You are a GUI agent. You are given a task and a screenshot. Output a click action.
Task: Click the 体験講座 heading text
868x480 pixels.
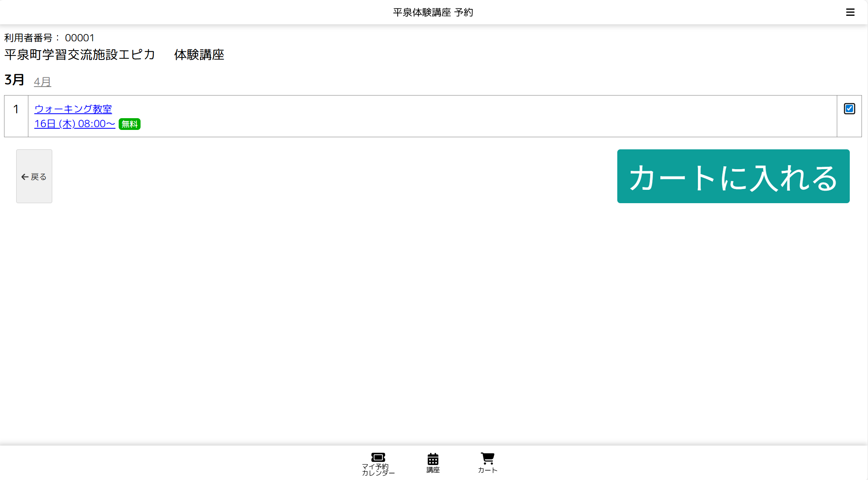(199, 55)
